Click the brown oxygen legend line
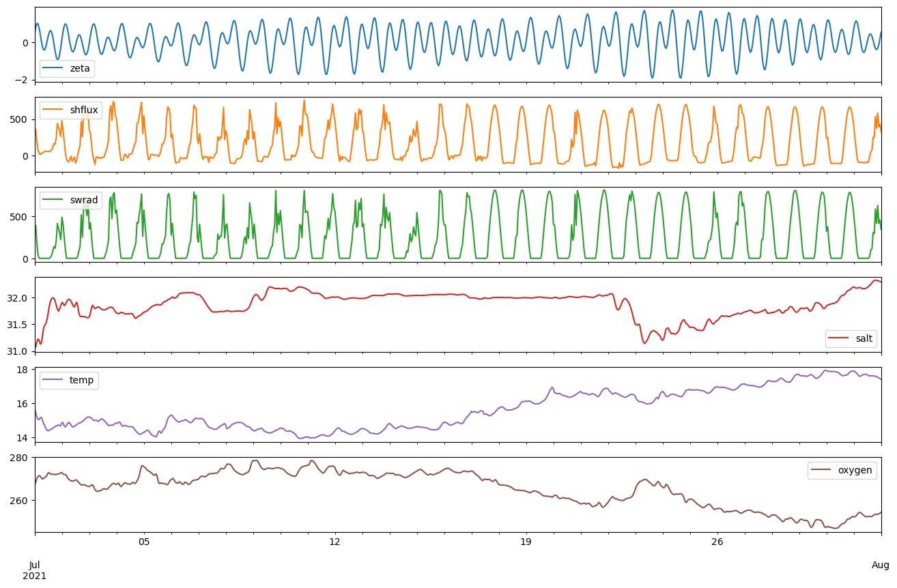Viewport: 897px width, 588px height. 823,471
